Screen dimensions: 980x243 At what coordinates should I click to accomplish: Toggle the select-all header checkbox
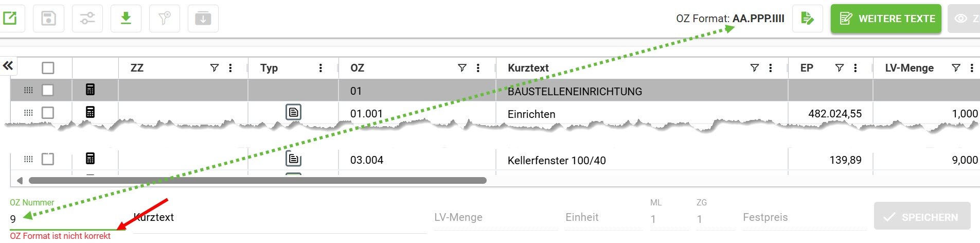(x=48, y=68)
